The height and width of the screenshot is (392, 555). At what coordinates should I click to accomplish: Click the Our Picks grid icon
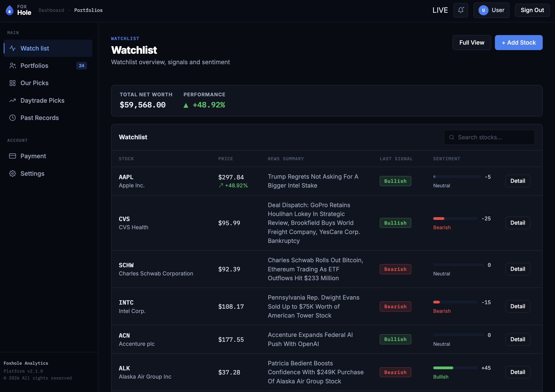13,83
